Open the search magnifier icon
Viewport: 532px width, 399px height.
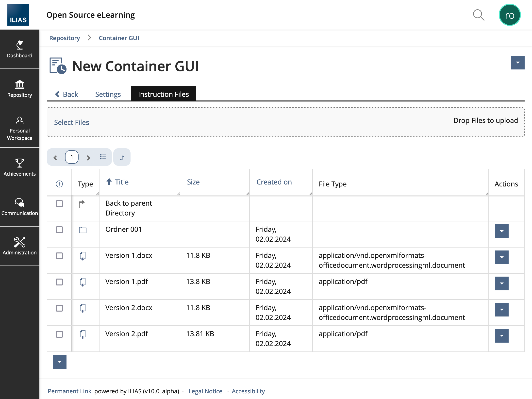tap(479, 15)
